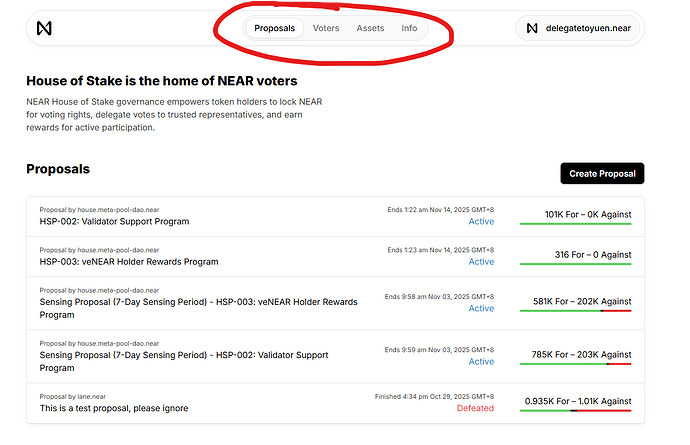Open the delegatetoyuen.near account menu

pyautogui.click(x=579, y=29)
